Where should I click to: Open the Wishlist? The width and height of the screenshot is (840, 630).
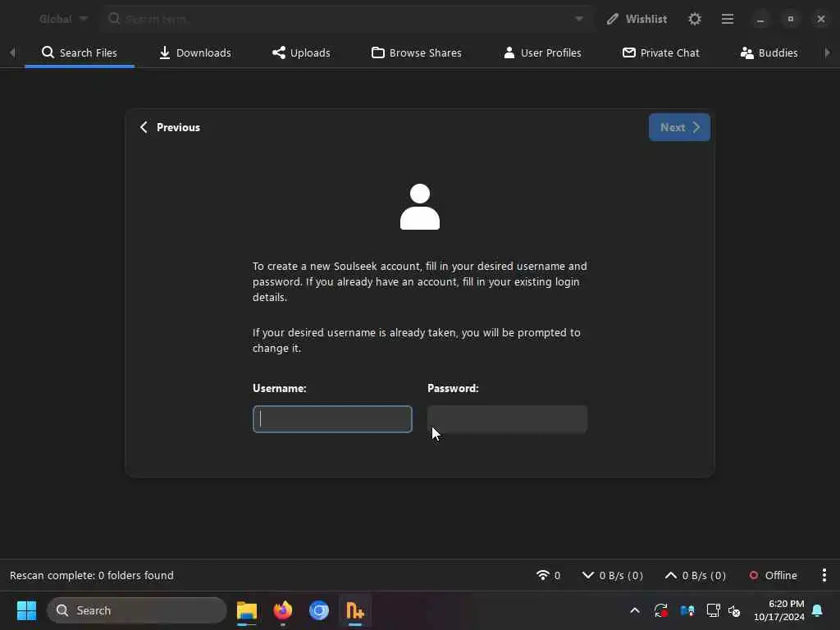coord(637,20)
